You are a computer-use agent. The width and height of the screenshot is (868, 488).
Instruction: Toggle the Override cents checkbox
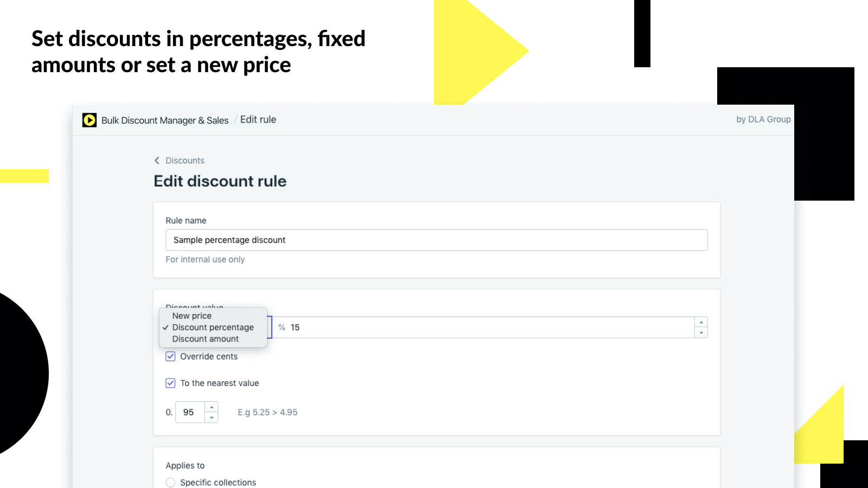click(x=170, y=356)
